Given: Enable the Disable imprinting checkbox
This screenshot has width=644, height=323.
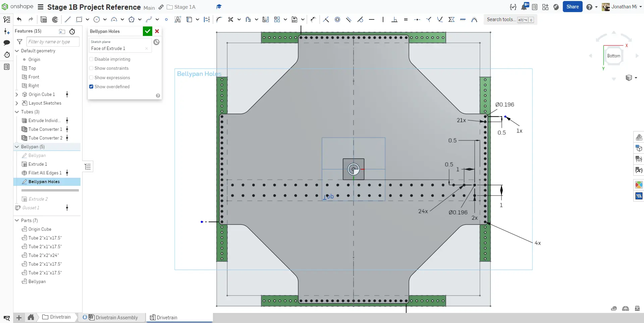Looking at the screenshot, I should click(x=91, y=59).
